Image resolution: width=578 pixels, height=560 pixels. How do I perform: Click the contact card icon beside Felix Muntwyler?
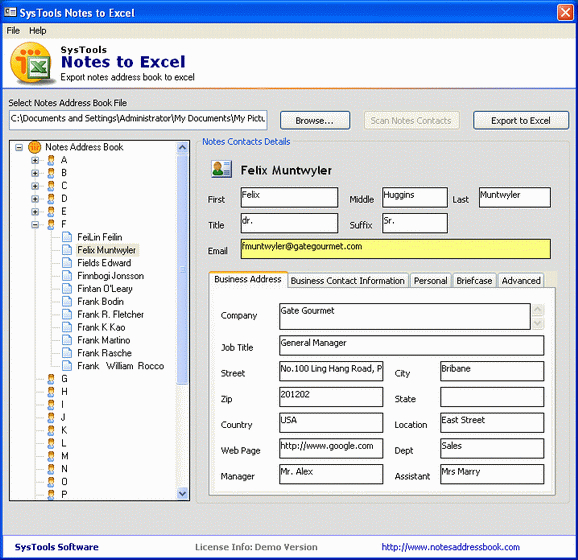point(222,169)
